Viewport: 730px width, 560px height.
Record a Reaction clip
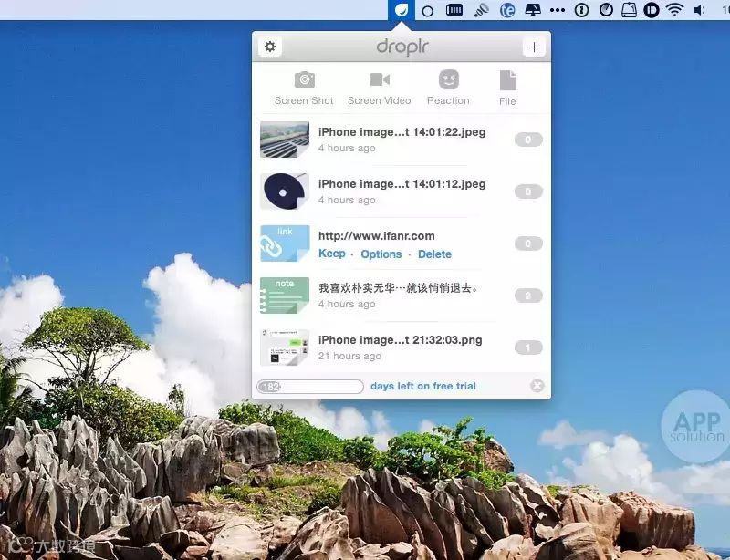[448, 88]
